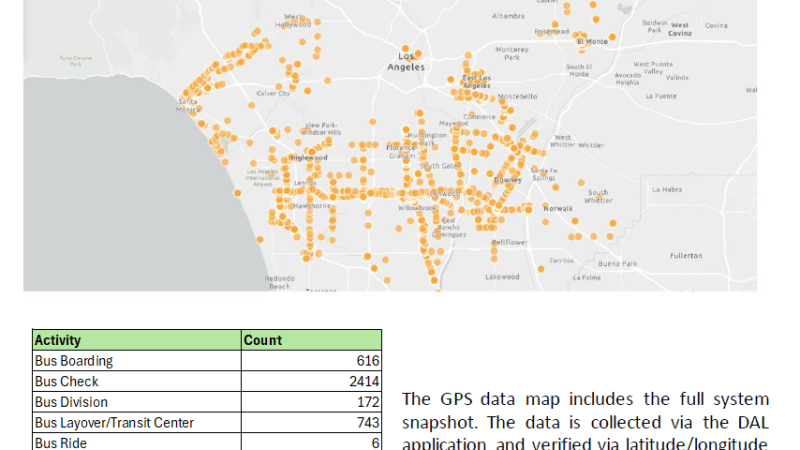Select the Count column header cell
Screen dimensions: 800x450
click(x=311, y=340)
